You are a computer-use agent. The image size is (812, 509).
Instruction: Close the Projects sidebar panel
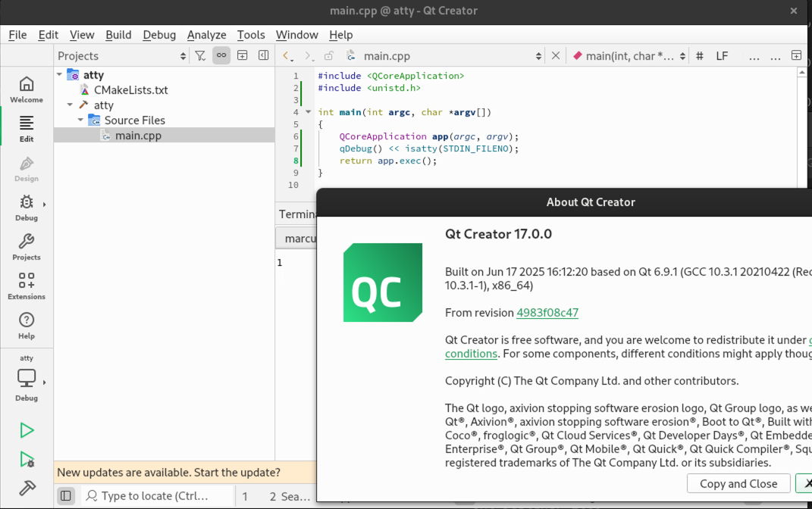pyautogui.click(x=264, y=55)
